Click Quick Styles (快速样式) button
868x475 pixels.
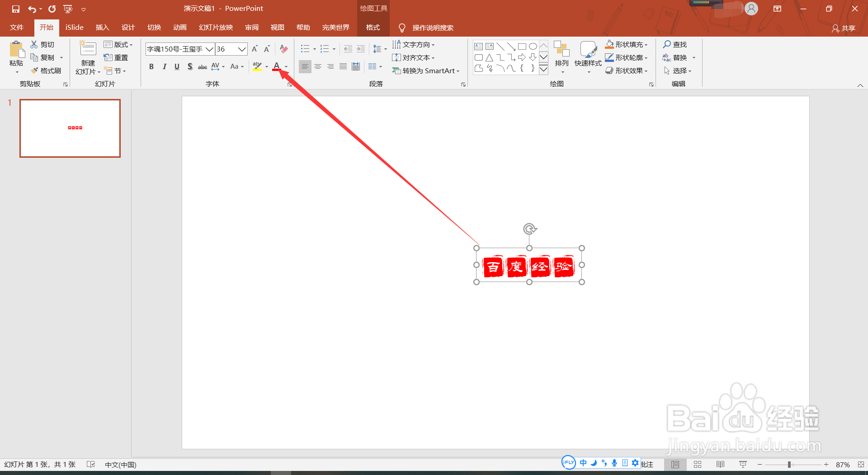[x=588, y=57]
